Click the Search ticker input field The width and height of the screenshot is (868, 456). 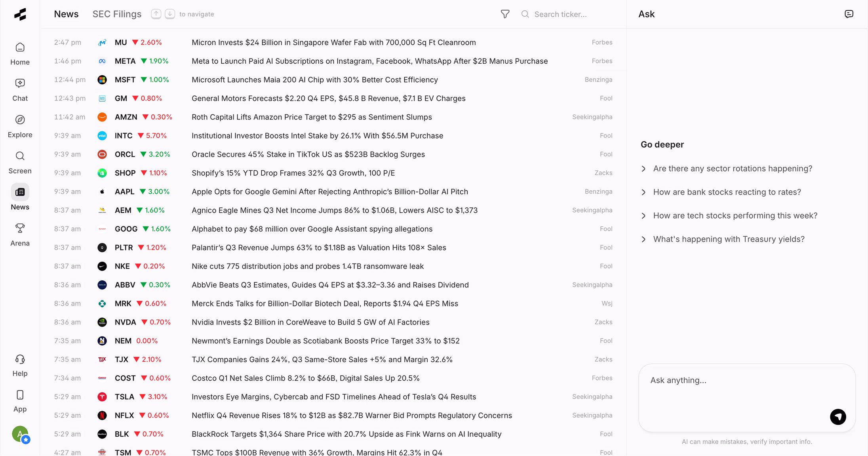pos(570,14)
